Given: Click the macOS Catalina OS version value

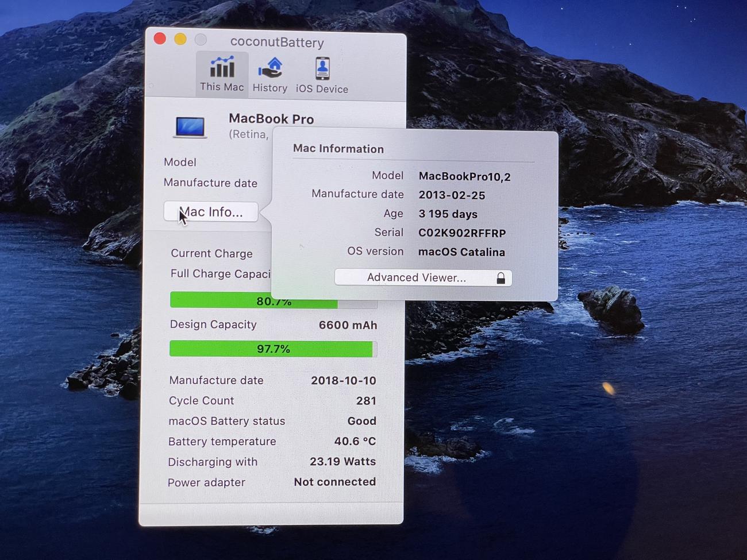Looking at the screenshot, I should pos(461,252).
